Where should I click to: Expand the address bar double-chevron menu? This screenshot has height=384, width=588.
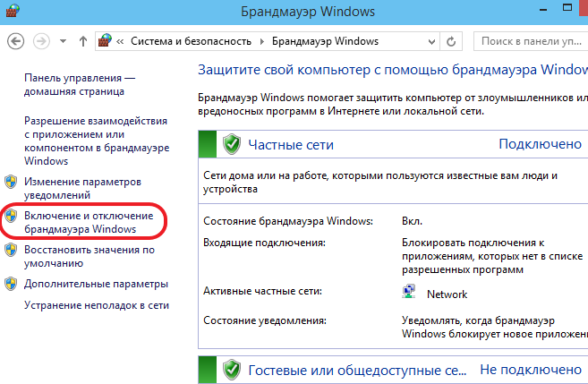pos(120,42)
